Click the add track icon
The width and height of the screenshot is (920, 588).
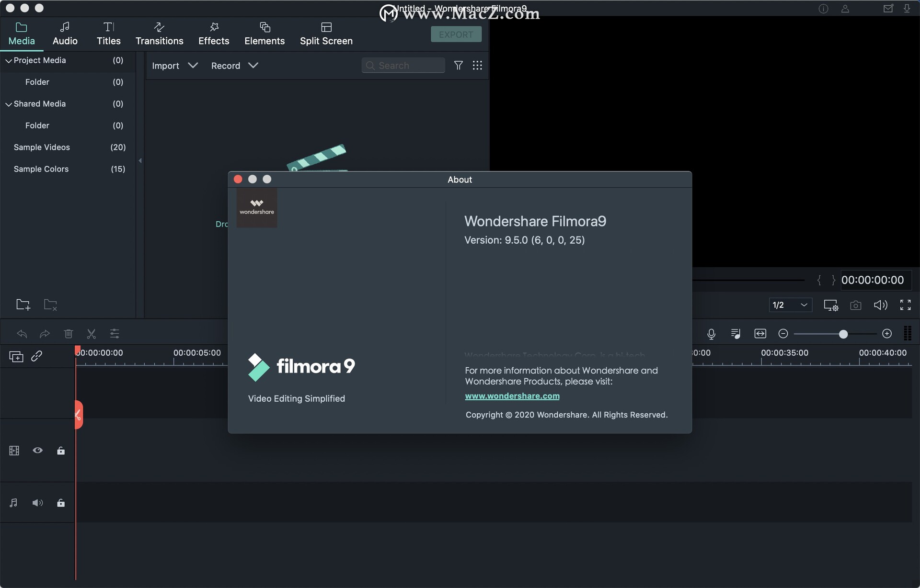16,356
